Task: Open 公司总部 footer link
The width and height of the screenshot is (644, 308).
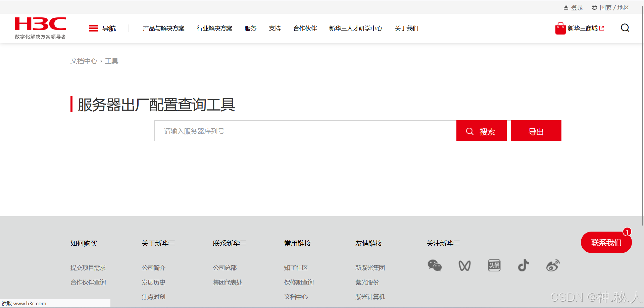Action: click(225, 268)
